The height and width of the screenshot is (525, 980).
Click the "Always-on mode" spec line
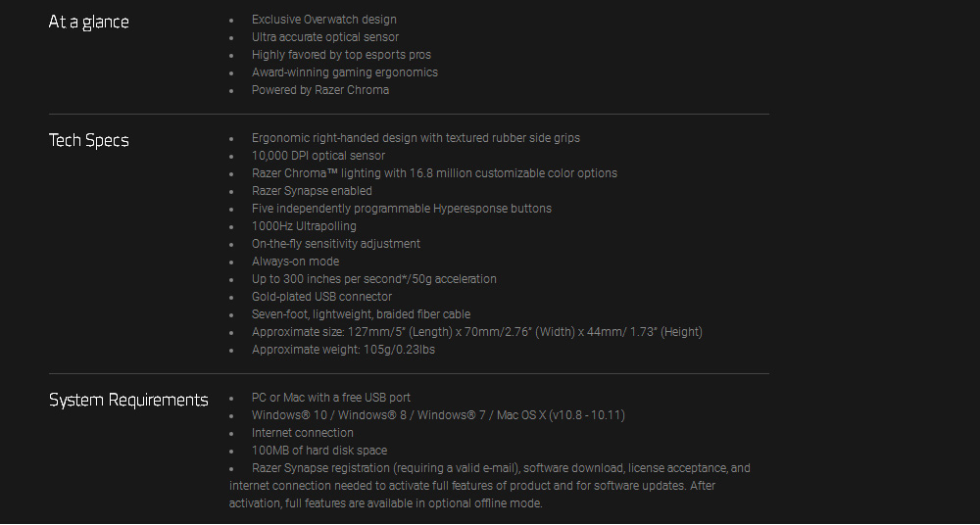point(295,262)
